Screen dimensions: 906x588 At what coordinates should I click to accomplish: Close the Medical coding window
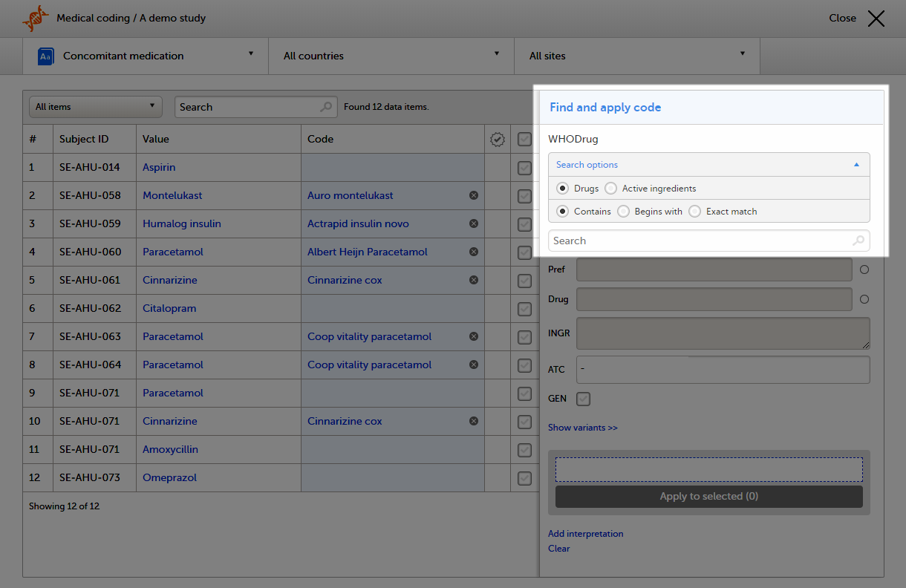[x=876, y=19]
